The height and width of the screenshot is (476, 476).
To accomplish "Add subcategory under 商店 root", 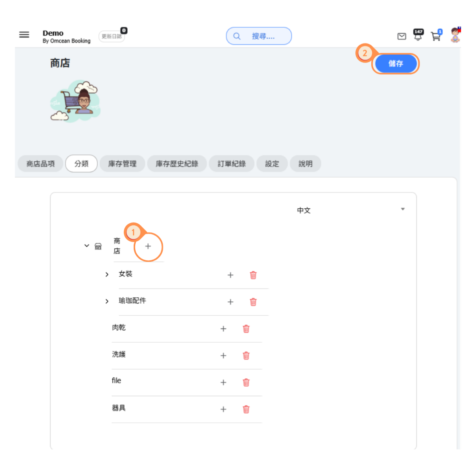I will 148,246.
